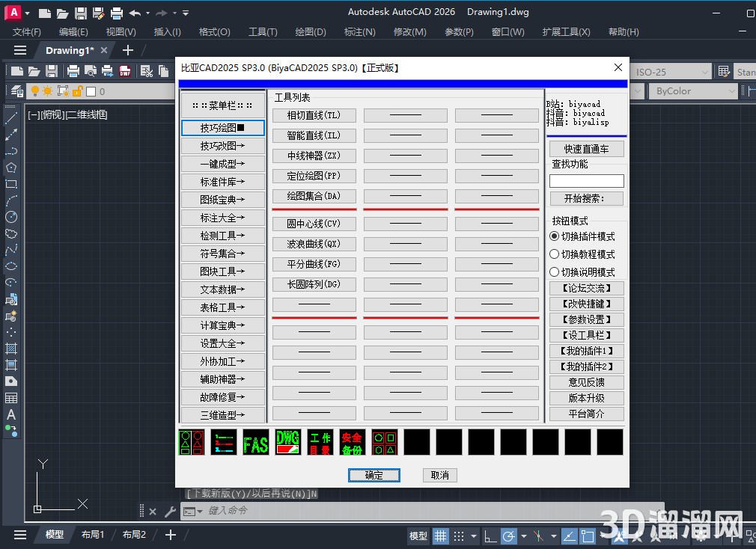Click the 安全备份 thumbnail icon

(353, 442)
